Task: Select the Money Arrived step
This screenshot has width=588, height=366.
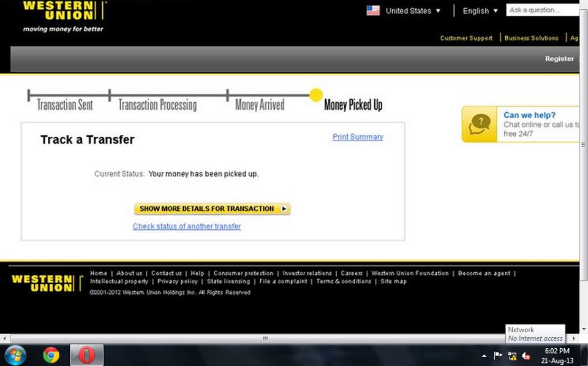Action: (x=260, y=105)
